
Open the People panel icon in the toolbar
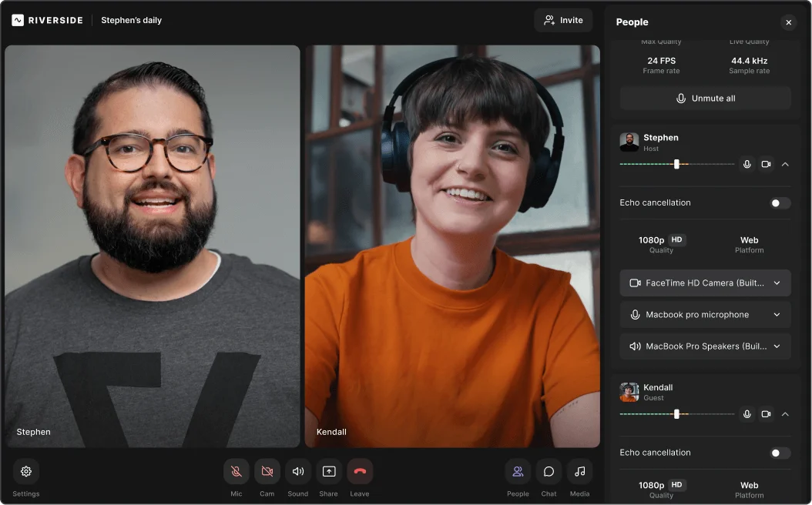(518, 471)
